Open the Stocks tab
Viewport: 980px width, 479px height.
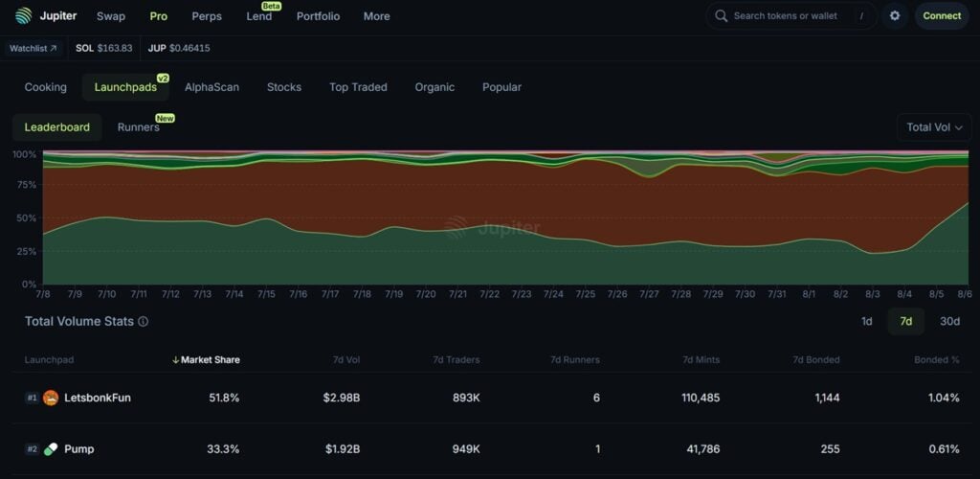[284, 87]
